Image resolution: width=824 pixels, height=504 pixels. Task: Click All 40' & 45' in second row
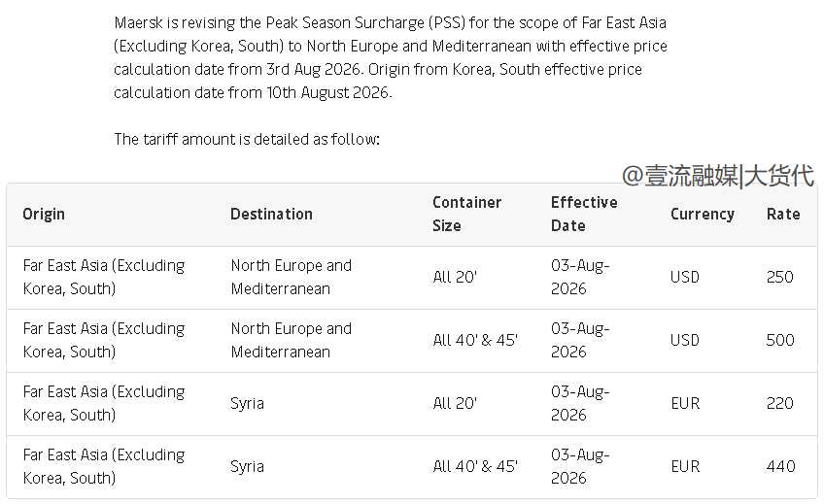point(475,340)
